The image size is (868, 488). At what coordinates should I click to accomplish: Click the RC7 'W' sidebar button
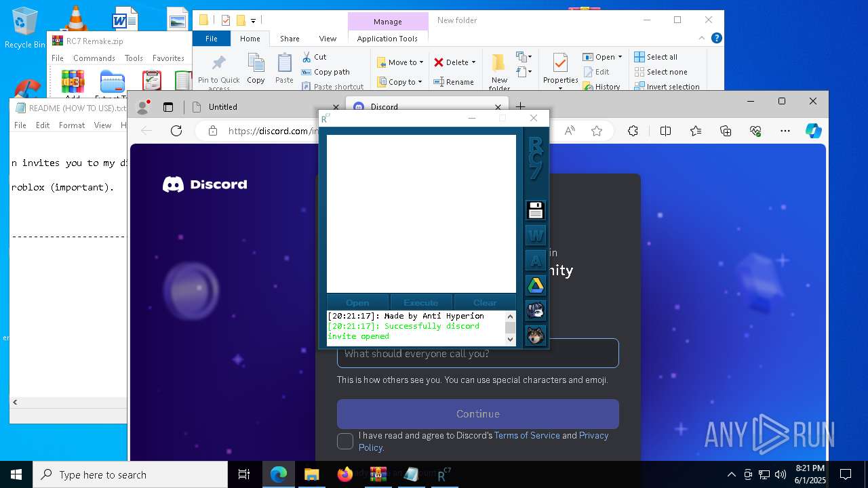[x=536, y=236]
